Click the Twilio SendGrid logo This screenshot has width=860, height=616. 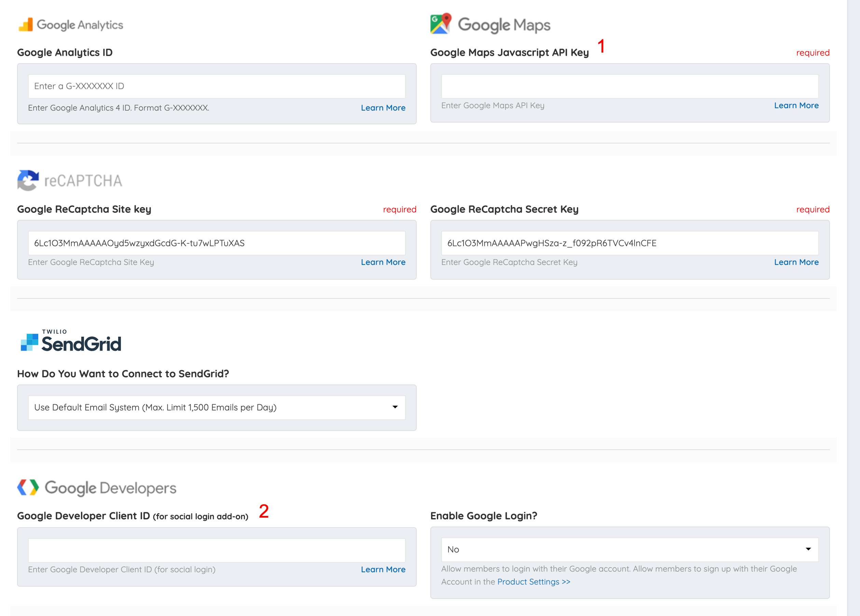coord(71,340)
